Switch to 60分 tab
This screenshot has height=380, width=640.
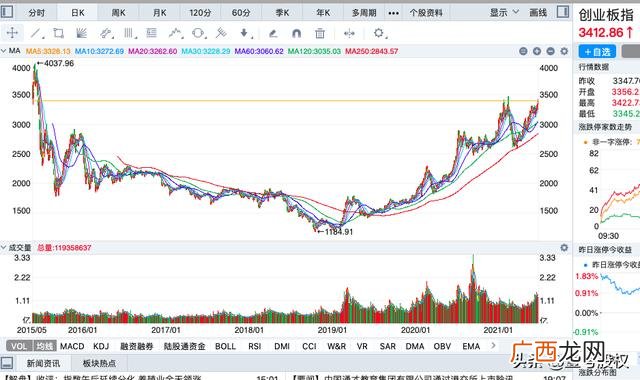pyautogui.click(x=241, y=13)
